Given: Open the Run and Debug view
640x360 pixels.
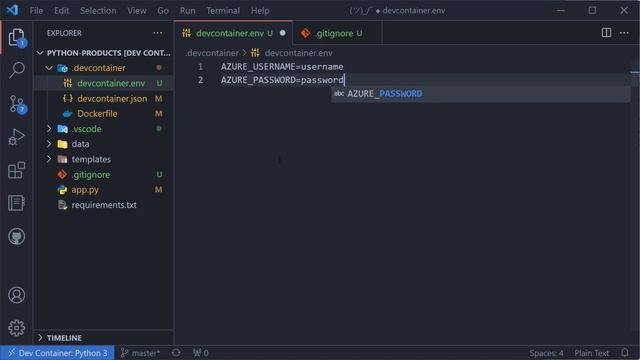Looking at the screenshot, I should (16, 137).
